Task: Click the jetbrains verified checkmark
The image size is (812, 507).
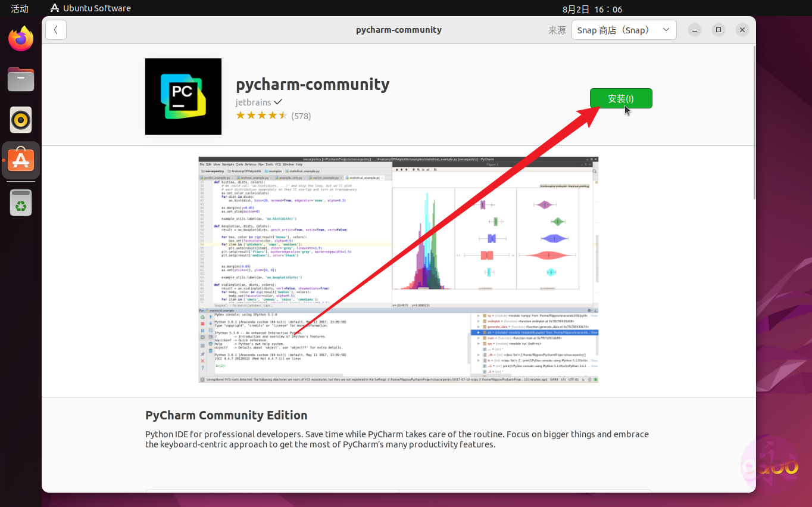Action: click(x=278, y=102)
